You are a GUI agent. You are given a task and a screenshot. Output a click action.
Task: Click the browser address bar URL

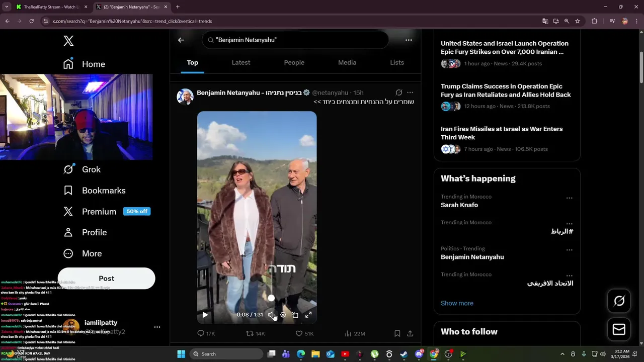pos(132,21)
